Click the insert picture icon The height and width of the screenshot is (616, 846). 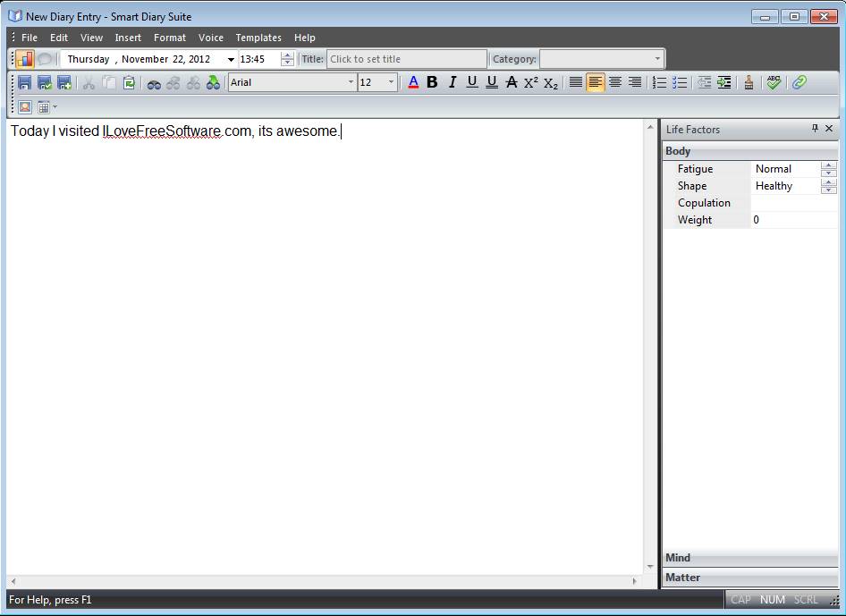pyautogui.click(x=25, y=107)
